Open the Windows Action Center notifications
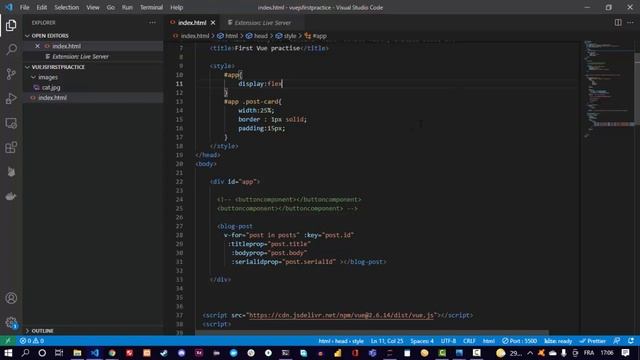Viewport: 640px width, 360px height. click(x=625, y=353)
